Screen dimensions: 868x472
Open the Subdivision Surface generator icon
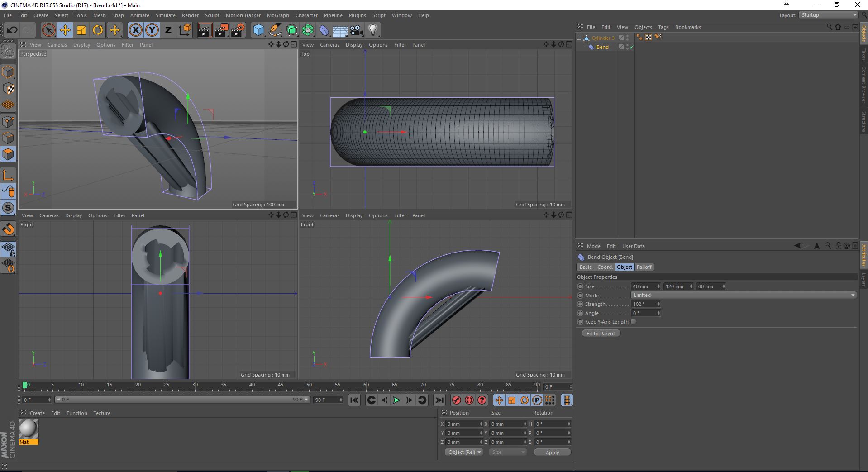[x=291, y=30]
